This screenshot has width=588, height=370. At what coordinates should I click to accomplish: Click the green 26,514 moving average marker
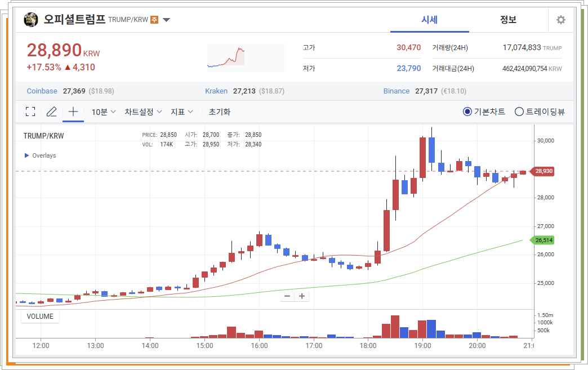544,240
